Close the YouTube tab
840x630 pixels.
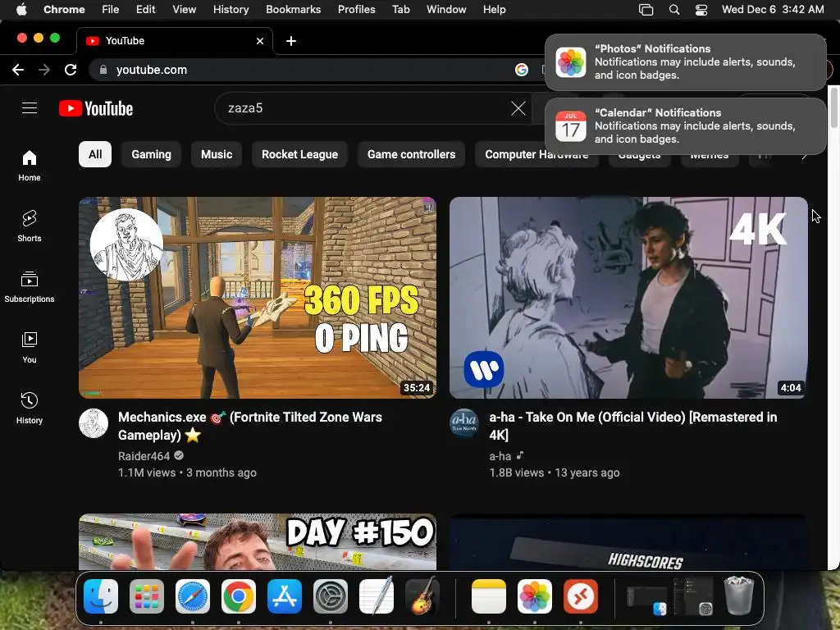tap(260, 41)
